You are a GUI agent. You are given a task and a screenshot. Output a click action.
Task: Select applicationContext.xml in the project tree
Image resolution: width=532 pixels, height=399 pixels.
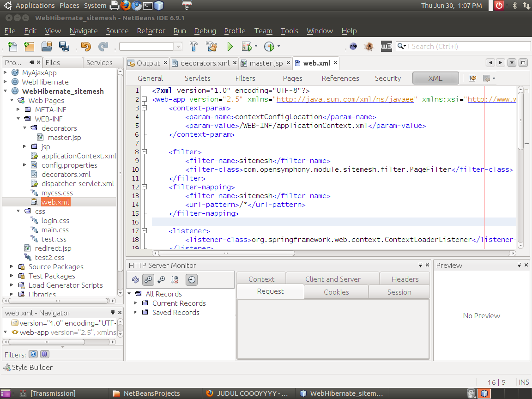(x=79, y=156)
